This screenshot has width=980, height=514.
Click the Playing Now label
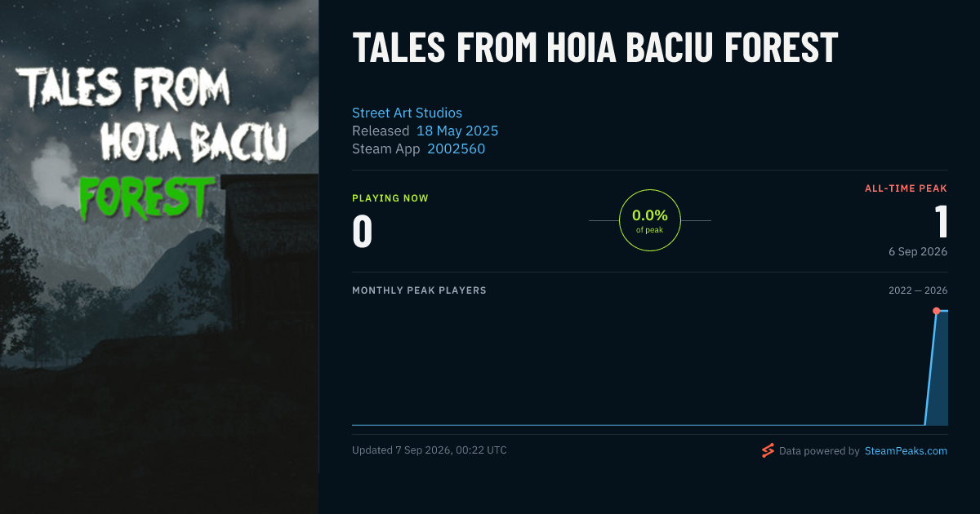(x=390, y=198)
